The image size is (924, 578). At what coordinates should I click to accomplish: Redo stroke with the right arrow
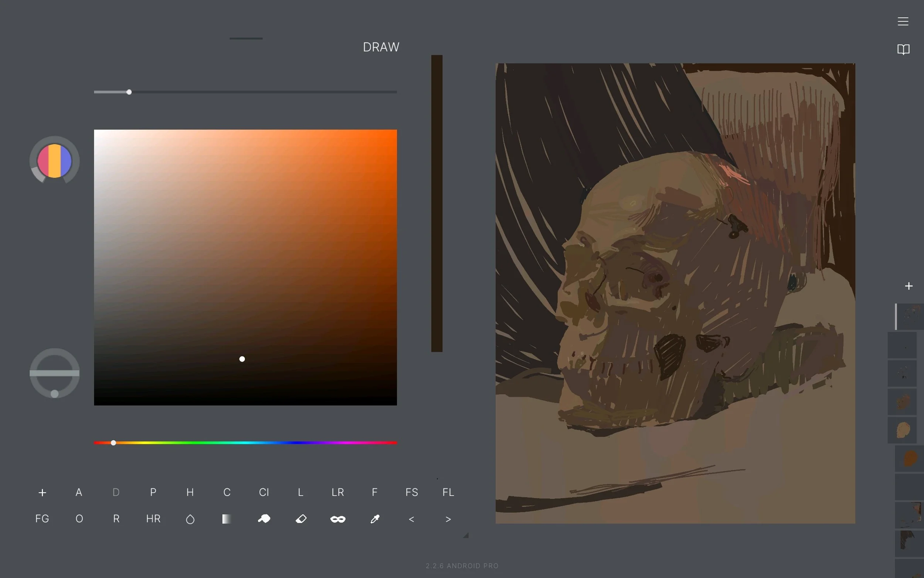(448, 519)
